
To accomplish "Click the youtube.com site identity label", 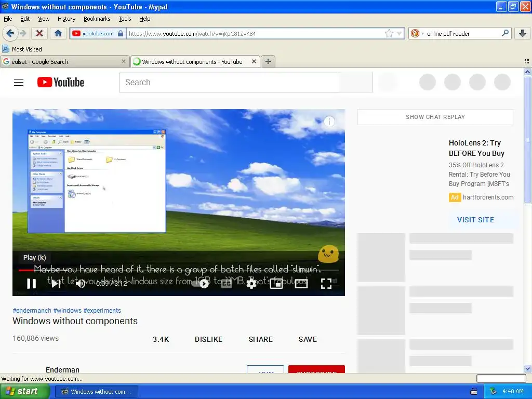I will 98,33.
